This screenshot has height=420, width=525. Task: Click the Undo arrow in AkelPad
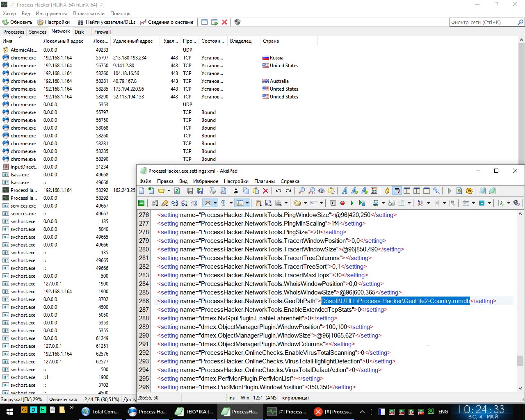click(x=278, y=191)
